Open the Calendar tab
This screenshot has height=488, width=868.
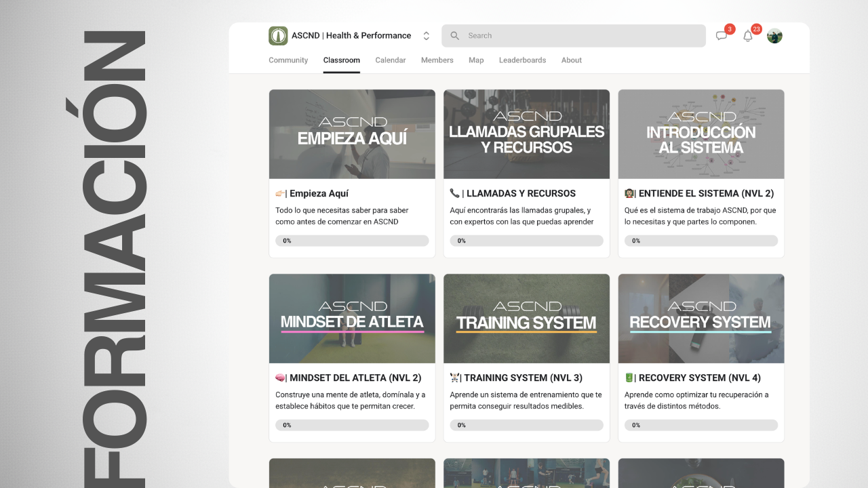point(391,60)
